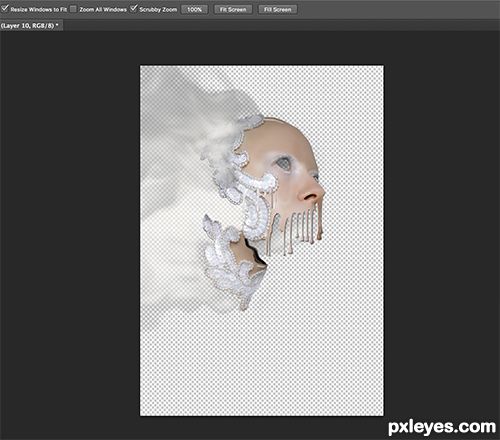Uncheck Resize Windows to Fit checkbox

4,9
